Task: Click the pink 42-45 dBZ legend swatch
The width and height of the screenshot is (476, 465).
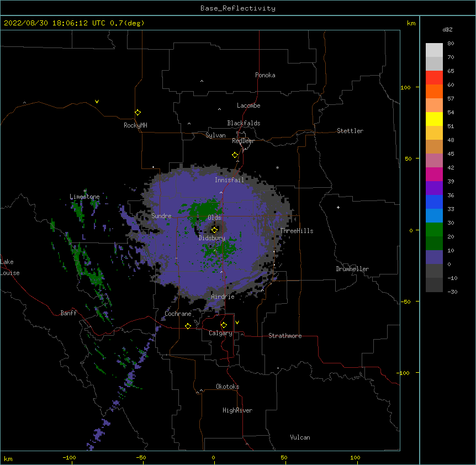Action: coord(434,161)
